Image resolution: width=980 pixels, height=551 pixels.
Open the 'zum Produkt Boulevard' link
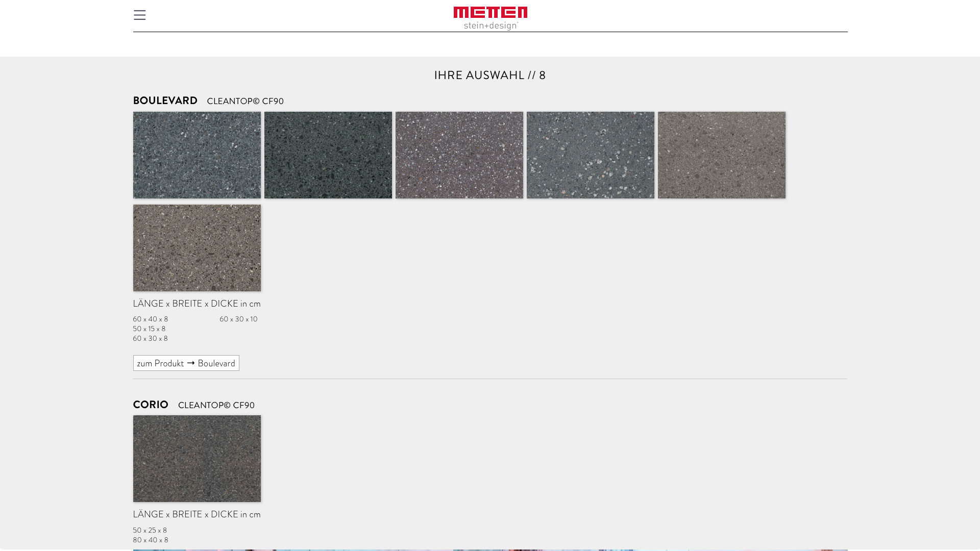point(186,363)
